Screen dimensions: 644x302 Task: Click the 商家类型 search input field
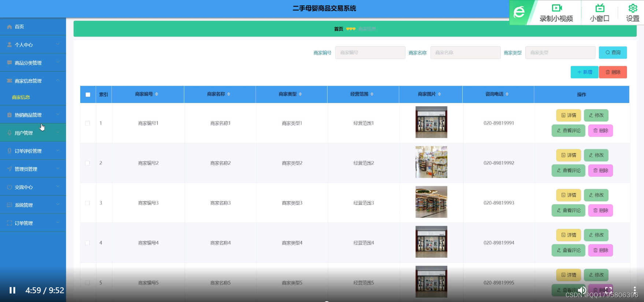pyautogui.click(x=560, y=52)
